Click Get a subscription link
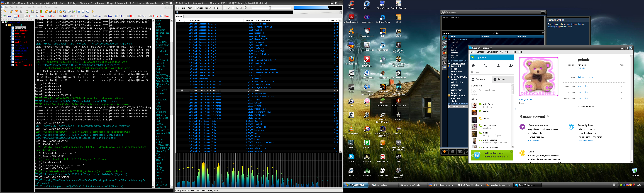The height and width of the screenshot is (193, 644). [585, 141]
